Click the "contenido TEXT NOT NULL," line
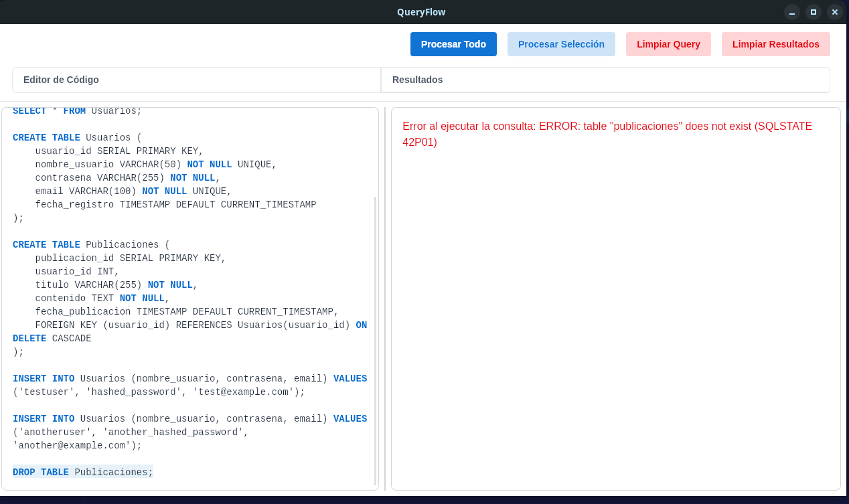This screenshot has height=504, width=849. (x=102, y=299)
